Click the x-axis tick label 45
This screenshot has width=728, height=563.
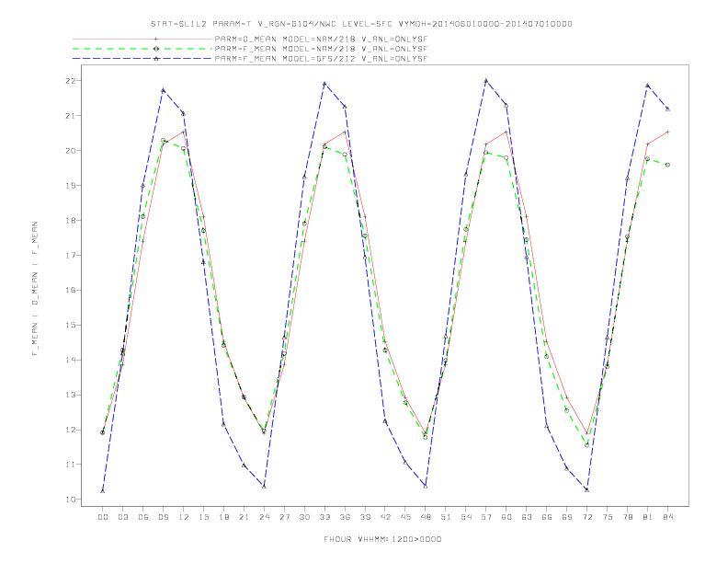point(405,517)
